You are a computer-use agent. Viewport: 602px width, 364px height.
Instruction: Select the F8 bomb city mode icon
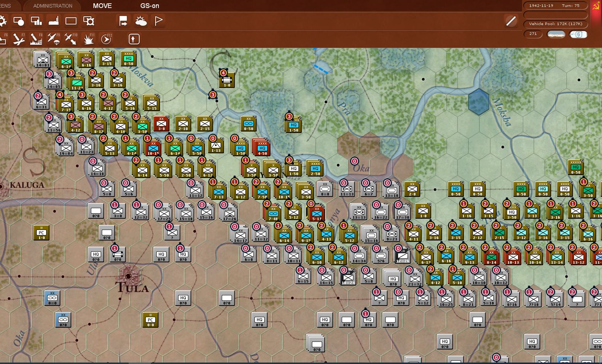point(36,39)
